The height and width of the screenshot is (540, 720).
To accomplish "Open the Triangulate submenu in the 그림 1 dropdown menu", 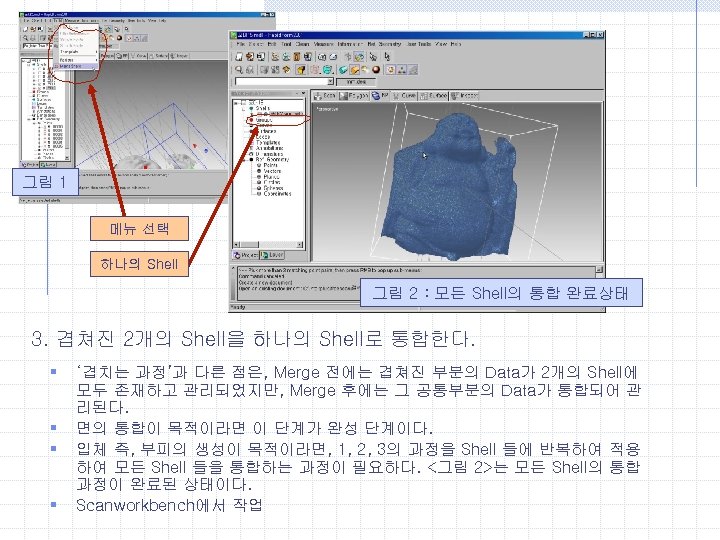I will coord(76,52).
